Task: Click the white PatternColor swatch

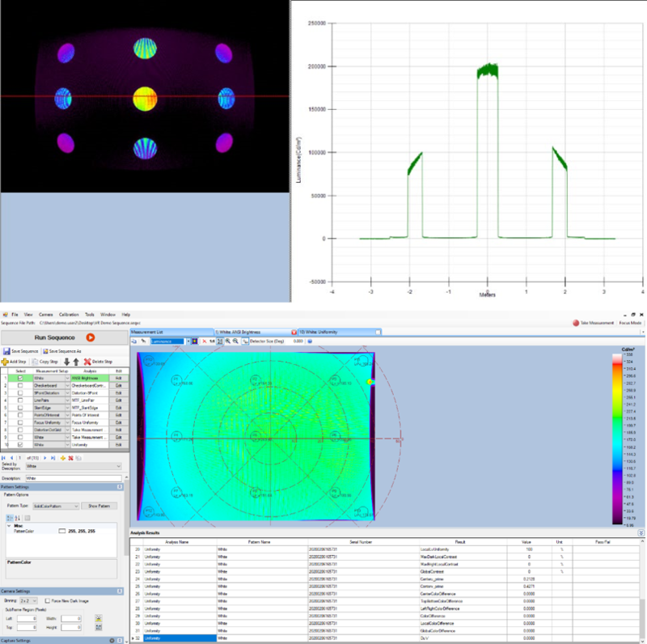Action: (x=62, y=532)
